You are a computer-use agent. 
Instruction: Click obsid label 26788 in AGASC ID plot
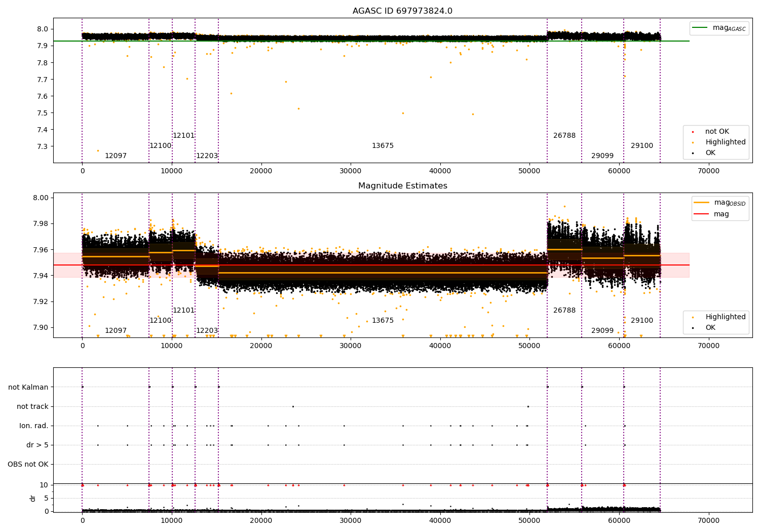(564, 136)
